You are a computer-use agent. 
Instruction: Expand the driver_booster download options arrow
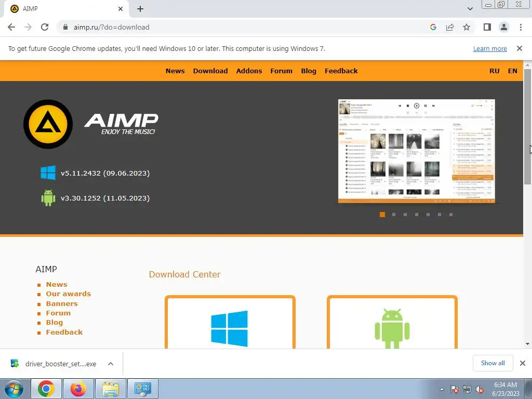[x=111, y=363]
